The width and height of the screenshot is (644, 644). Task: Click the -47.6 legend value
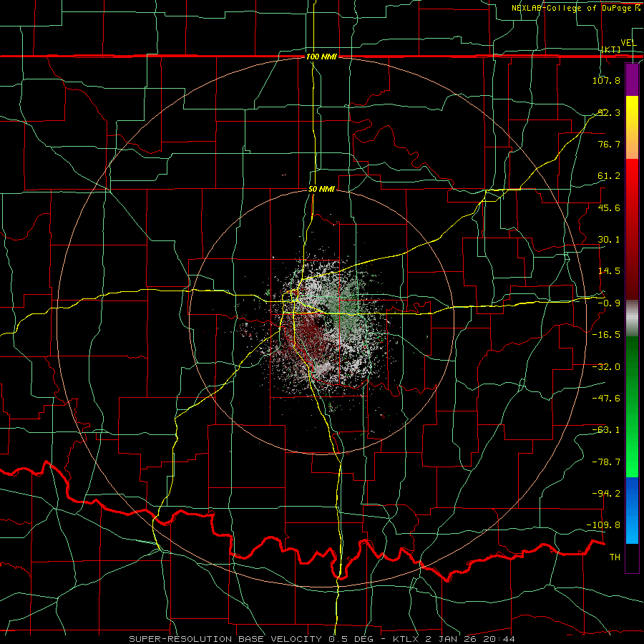tap(606, 399)
